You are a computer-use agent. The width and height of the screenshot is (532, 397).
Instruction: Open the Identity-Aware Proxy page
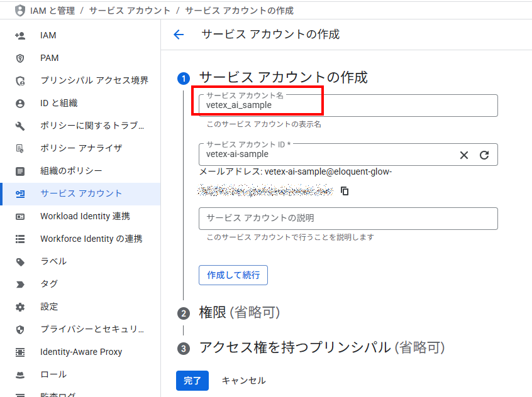coord(81,352)
